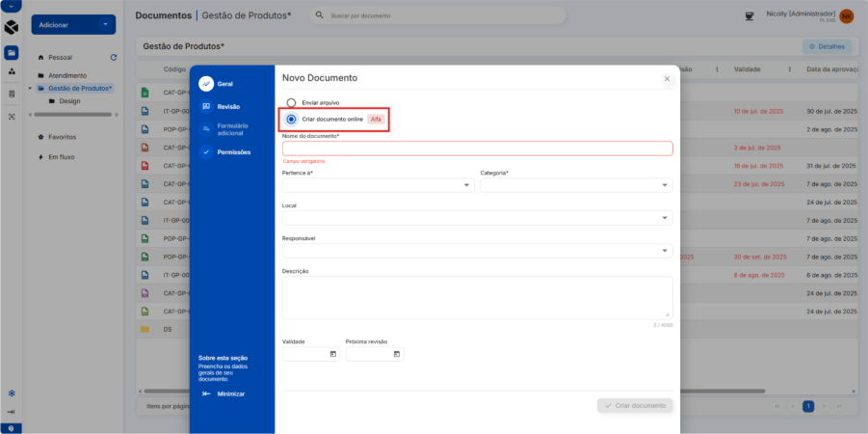Image resolution: width=868 pixels, height=434 pixels.
Task: Open the calendar picker for Próxima revisão
Action: click(x=397, y=355)
